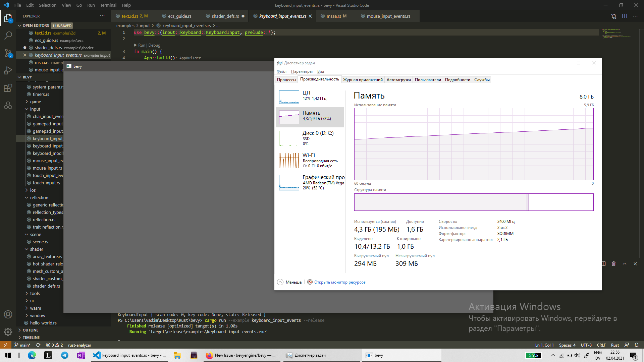Viewport: 644px width, 362px height.
Task: Open Accounts menu in activity bar
Action: 8,314
